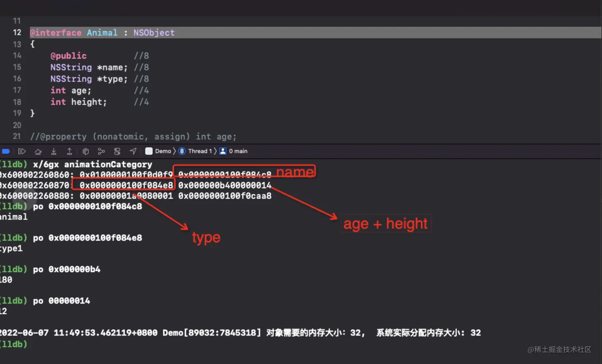Click line number 12 in the gutter
Image resolution: width=602 pixels, height=364 pixels.
click(17, 33)
